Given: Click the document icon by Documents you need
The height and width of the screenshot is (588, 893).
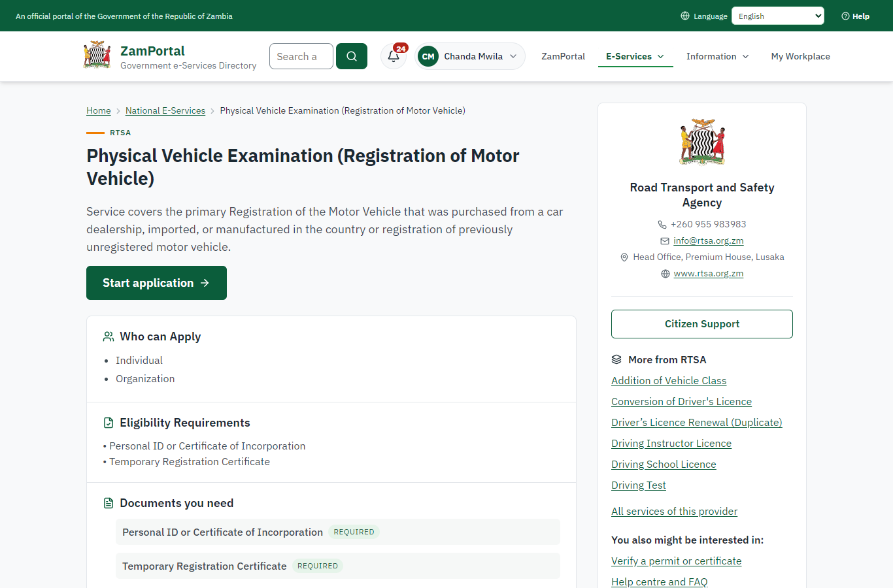Looking at the screenshot, I should (109, 503).
